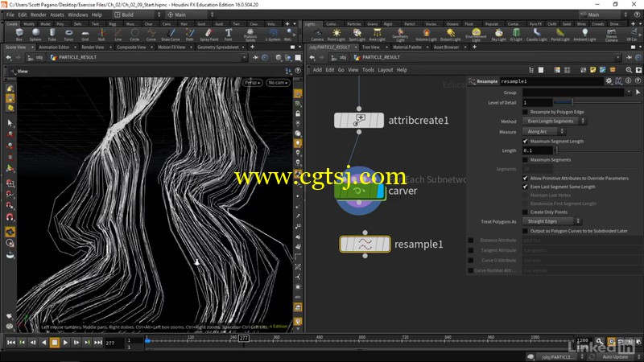This screenshot has width=644, height=362.
Task: Click the resample1 node icon
Action: point(365,245)
